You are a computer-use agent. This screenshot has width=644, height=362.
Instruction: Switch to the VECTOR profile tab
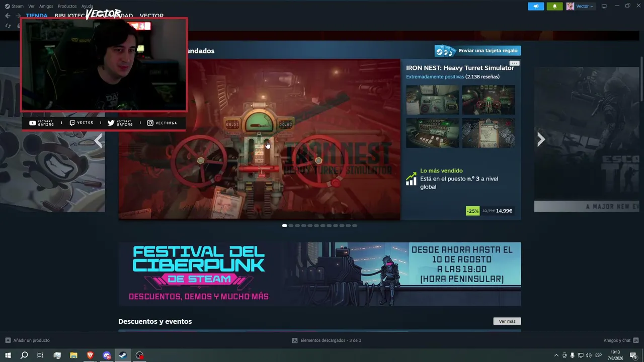(151, 16)
